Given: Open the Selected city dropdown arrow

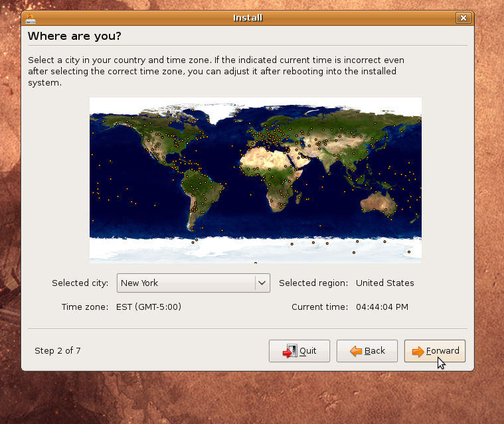Looking at the screenshot, I should click(x=262, y=283).
